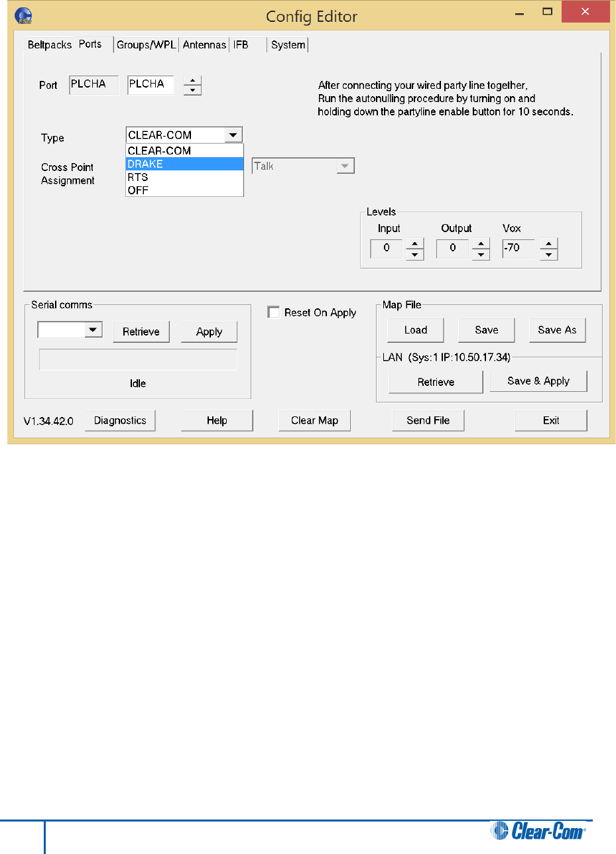
Task: Decrement the Port selector down arrow
Action: (192, 90)
